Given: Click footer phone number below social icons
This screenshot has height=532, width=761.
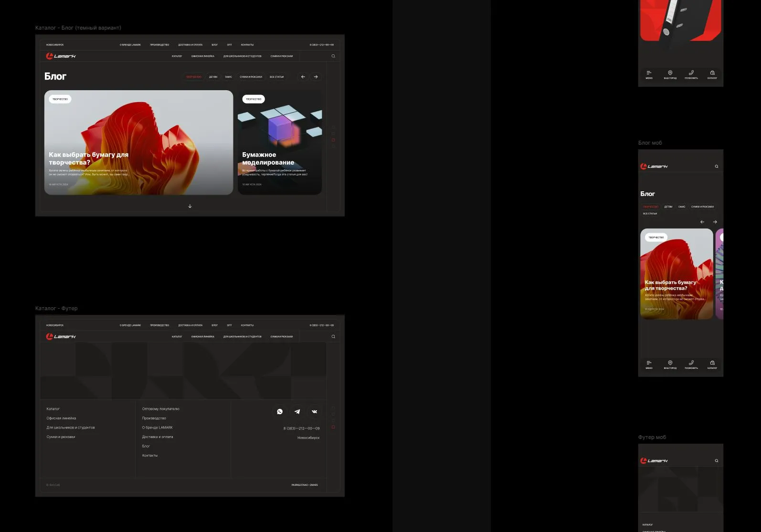Looking at the screenshot, I should (301, 428).
